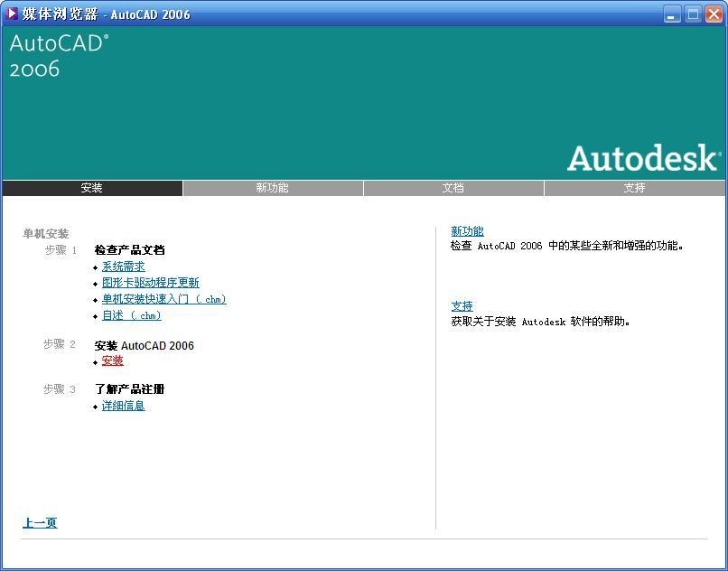Click the red 安装 link under step 2
The width and height of the screenshot is (728, 571).
[112, 360]
